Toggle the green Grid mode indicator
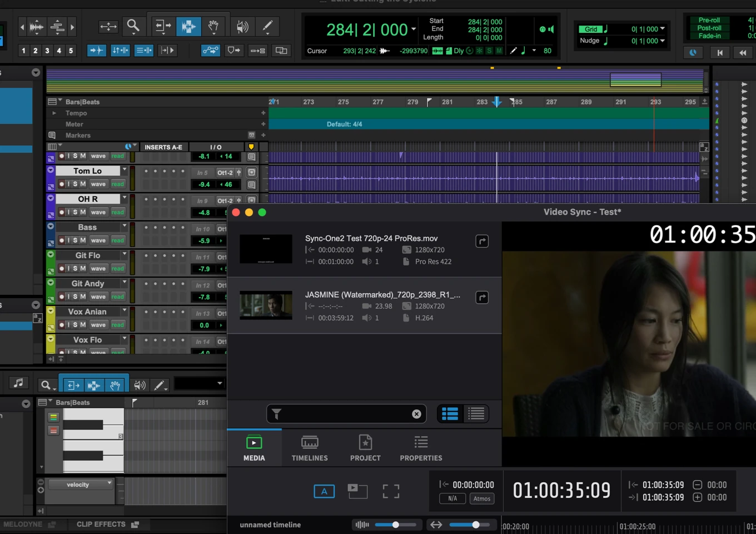This screenshot has height=534, width=756. [590, 29]
